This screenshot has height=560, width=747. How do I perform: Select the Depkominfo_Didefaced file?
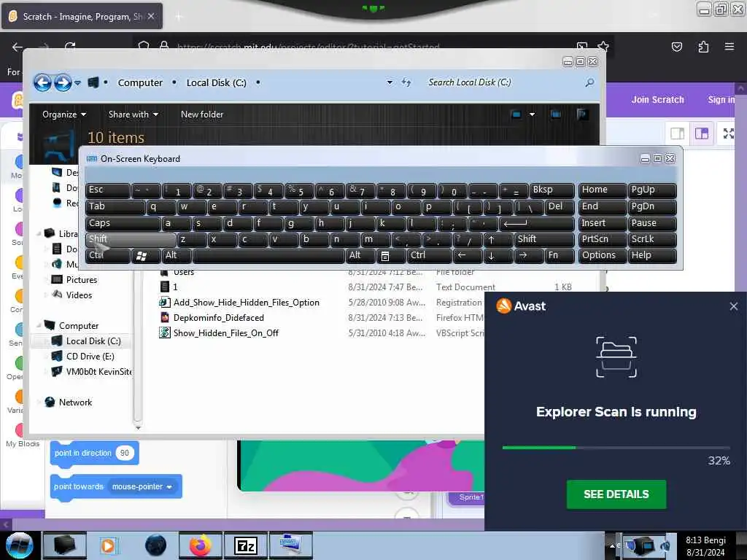(219, 318)
